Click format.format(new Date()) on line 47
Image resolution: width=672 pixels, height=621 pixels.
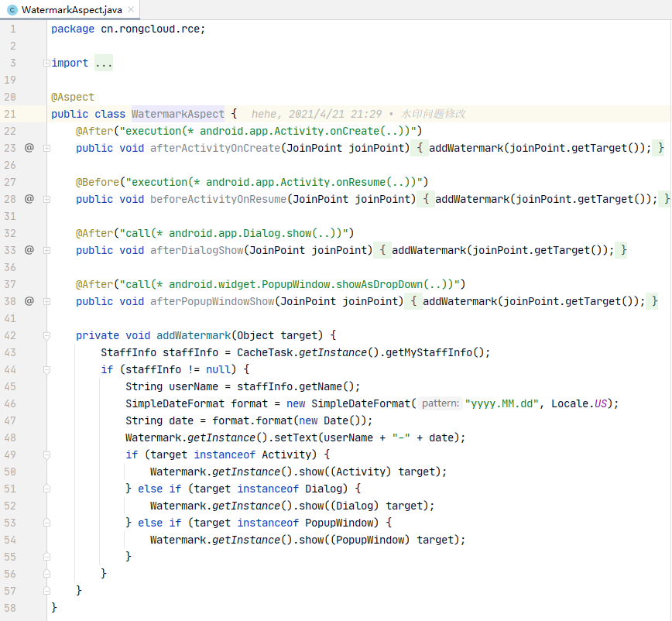coord(290,420)
